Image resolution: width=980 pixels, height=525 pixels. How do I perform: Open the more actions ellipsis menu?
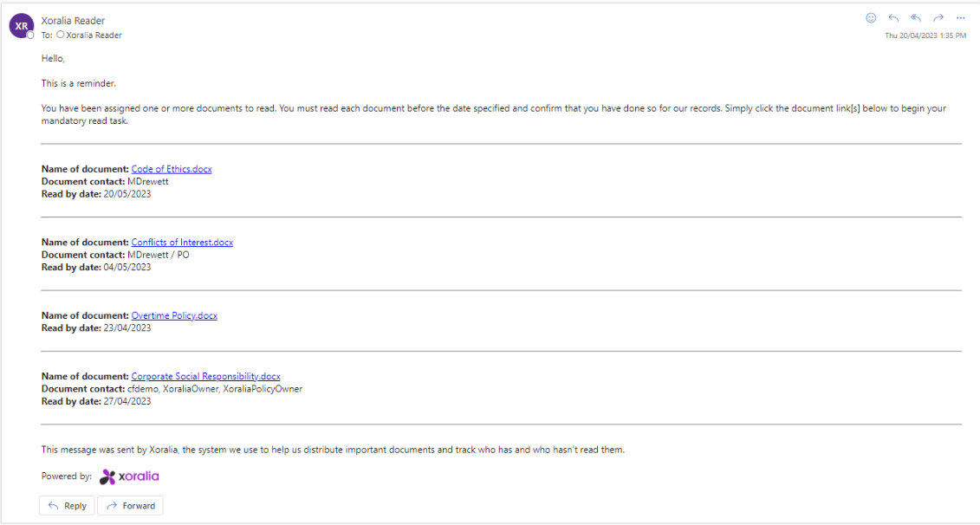coord(961,18)
